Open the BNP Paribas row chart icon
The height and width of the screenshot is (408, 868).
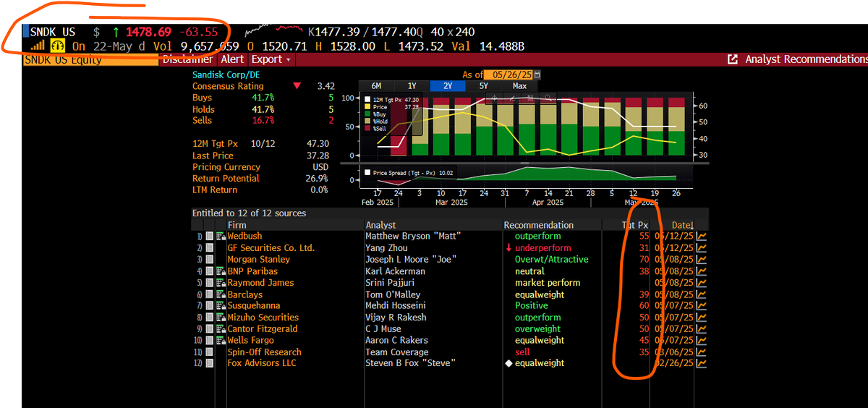[x=701, y=271]
